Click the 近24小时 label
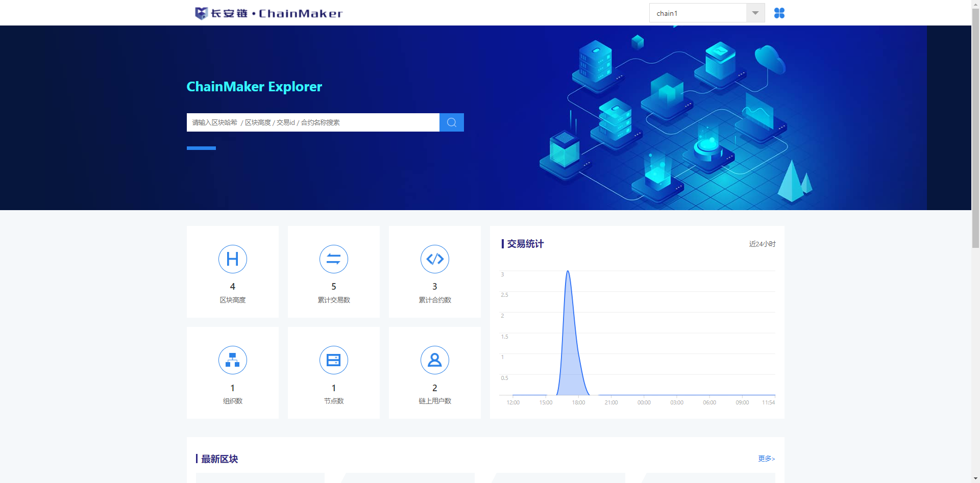The height and width of the screenshot is (483, 980). [762, 244]
